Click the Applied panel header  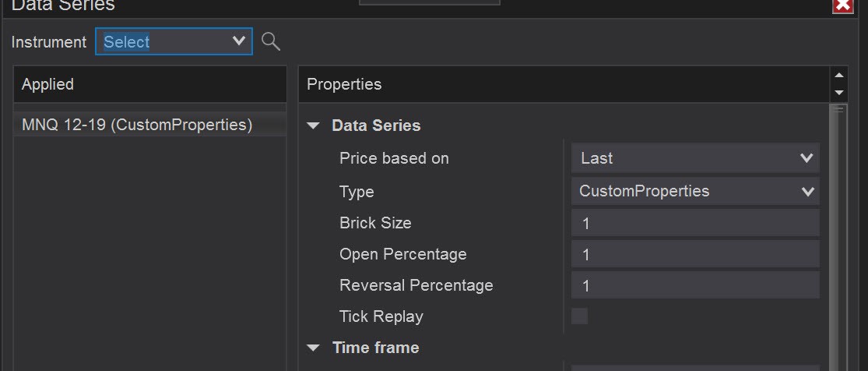(150, 84)
